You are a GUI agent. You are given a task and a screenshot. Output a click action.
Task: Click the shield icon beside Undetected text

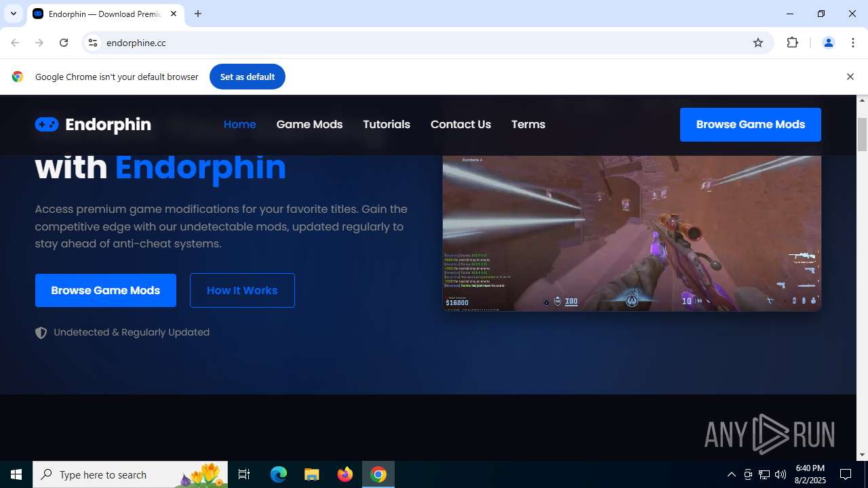tap(41, 333)
